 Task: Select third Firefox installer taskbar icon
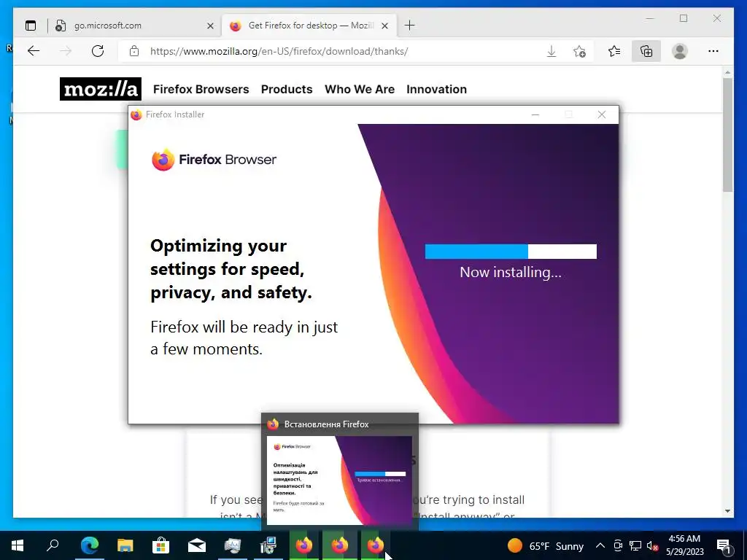376,545
